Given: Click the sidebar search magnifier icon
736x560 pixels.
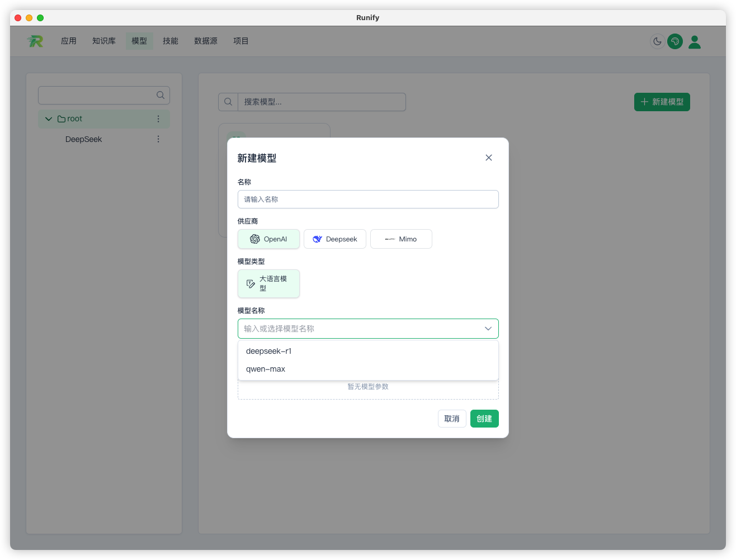Looking at the screenshot, I should click(161, 95).
